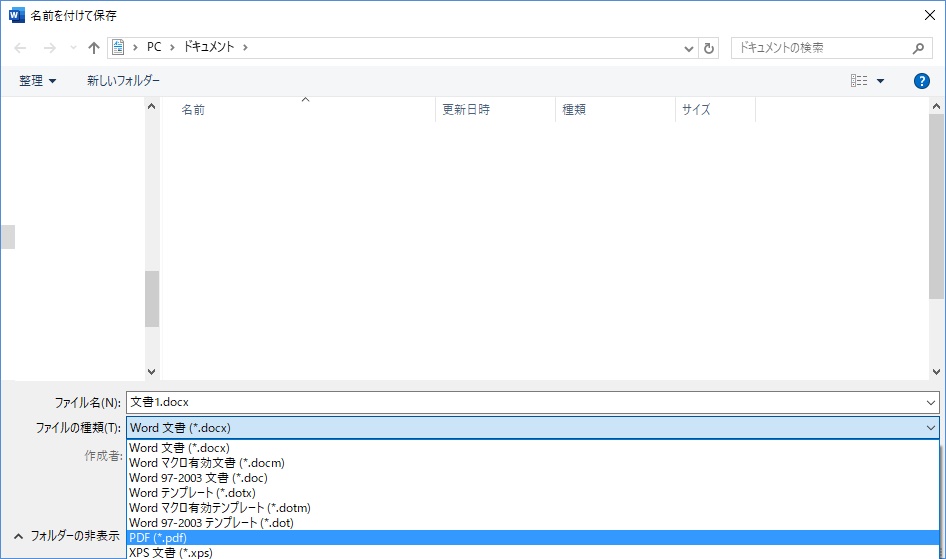Refresh the folder view
Image resolution: width=946 pixels, height=559 pixels.
tap(709, 48)
